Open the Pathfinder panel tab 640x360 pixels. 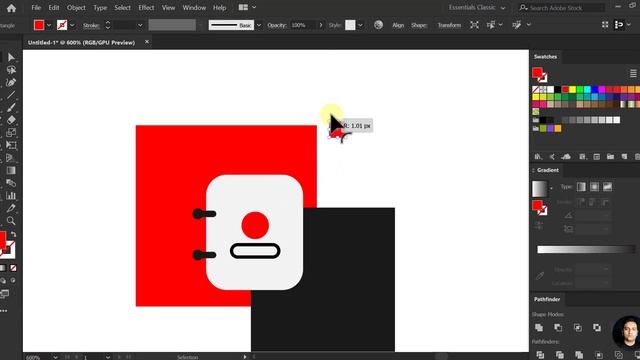tap(547, 299)
